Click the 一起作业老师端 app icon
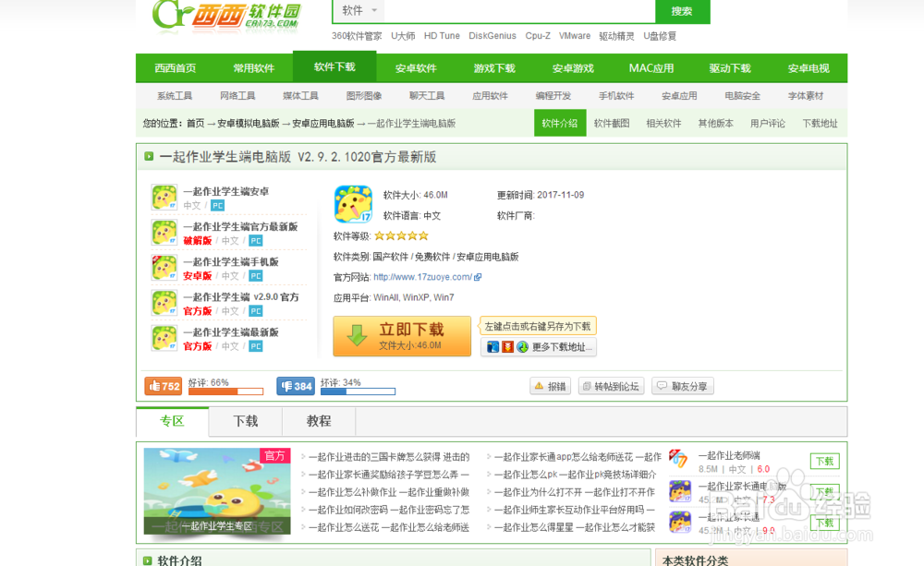The image size is (924, 566). click(x=679, y=460)
